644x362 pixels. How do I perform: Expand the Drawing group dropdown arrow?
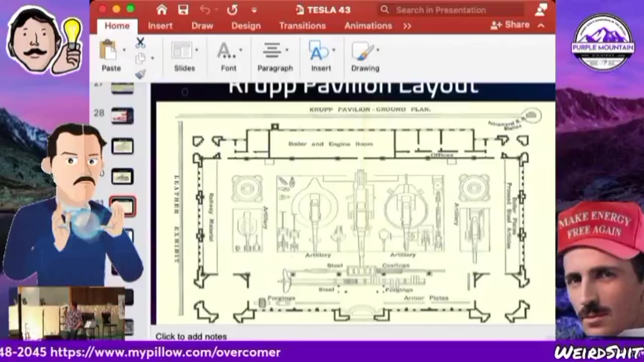pos(377,50)
